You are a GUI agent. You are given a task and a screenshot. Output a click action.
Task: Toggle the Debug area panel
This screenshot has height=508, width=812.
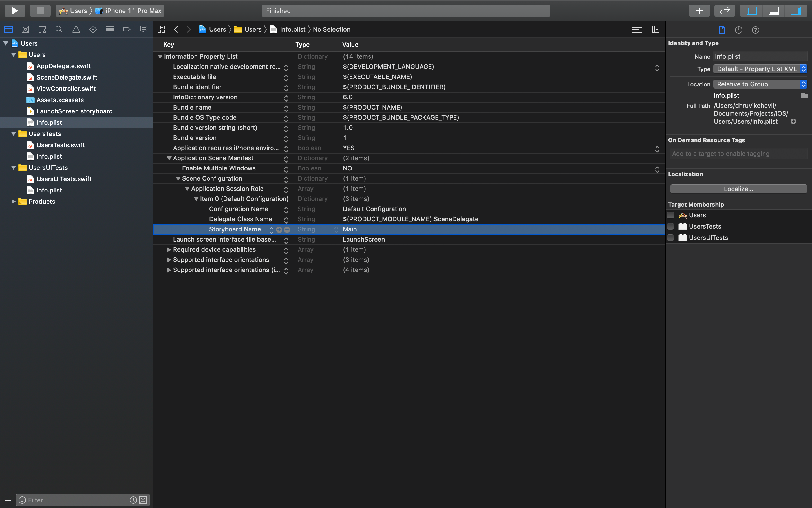coord(773,10)
